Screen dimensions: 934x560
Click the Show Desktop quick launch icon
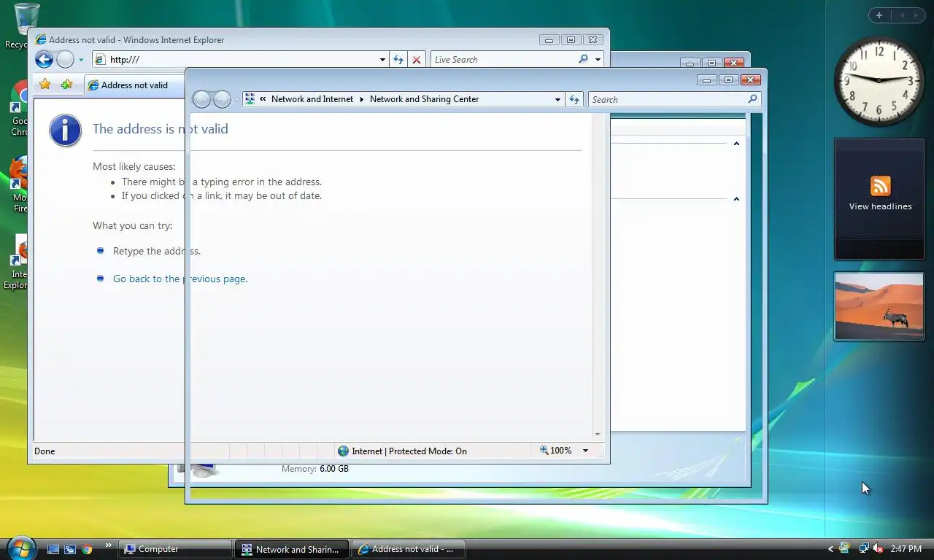(x=53, y=549)
